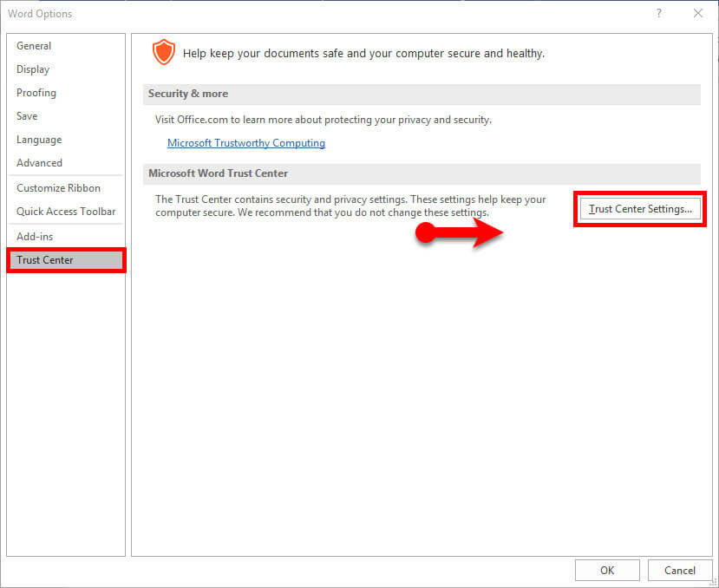Switch to the Proofing category
This screenshot has width=719, height=588.
coord(36,93)
